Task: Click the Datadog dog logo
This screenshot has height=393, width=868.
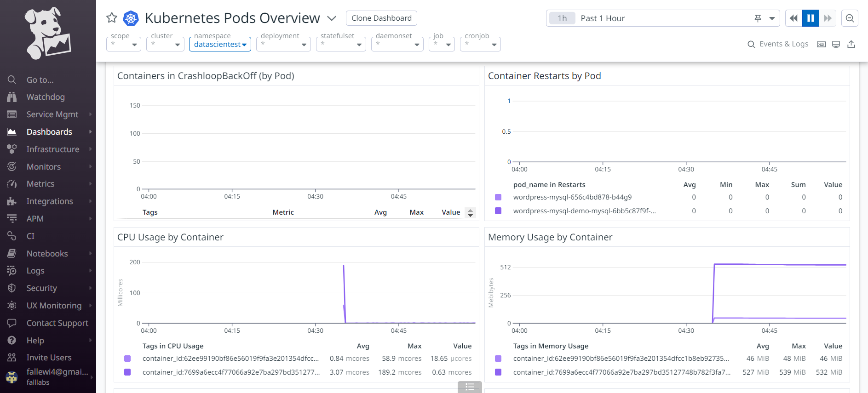Action: pyautogui.click(x=48, y=33)
